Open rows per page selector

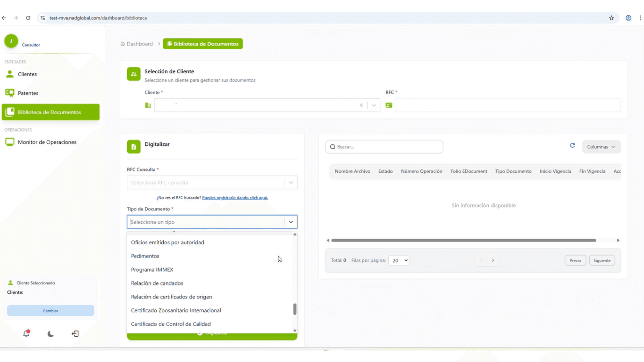click(399, 260)
